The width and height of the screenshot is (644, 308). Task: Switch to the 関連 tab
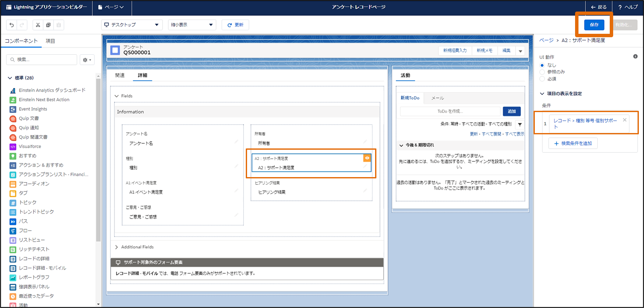click(x=120, y=75)
